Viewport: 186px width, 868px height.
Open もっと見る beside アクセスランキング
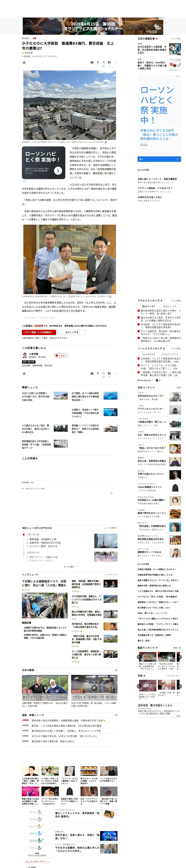coord(176,301)
